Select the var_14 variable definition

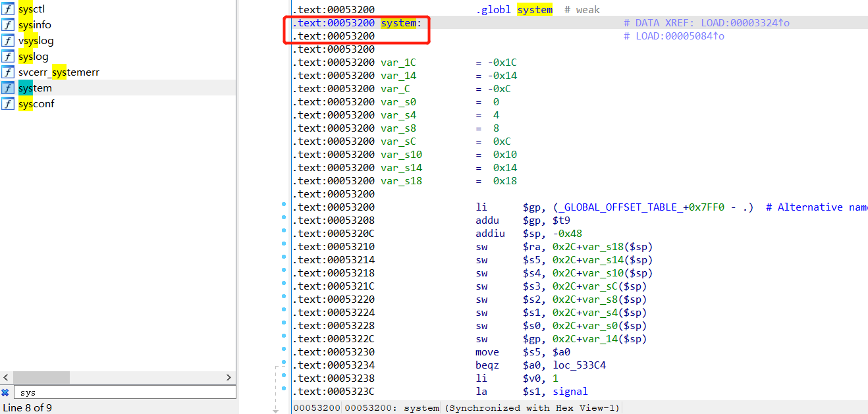click(398, 76)
